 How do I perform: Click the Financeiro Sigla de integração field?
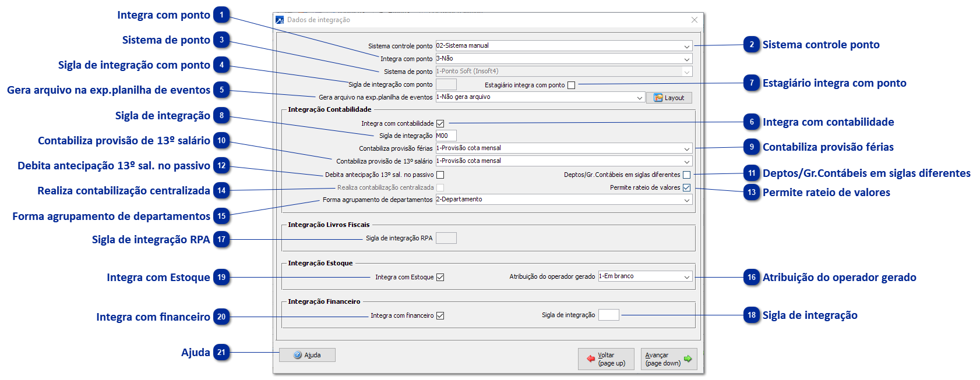[x=608, y=315]
